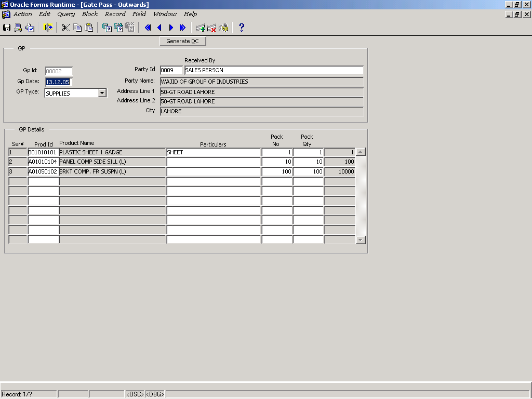Image resolution: width=532 pixels, height=399 pixels.
Task: Open the Record menu
Action: click(x=115, y=14)
